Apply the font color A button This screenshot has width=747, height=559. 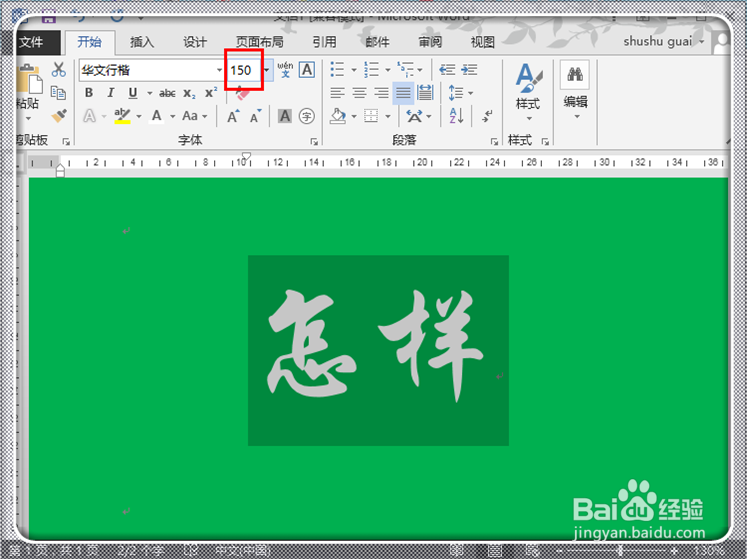(157, 116)
